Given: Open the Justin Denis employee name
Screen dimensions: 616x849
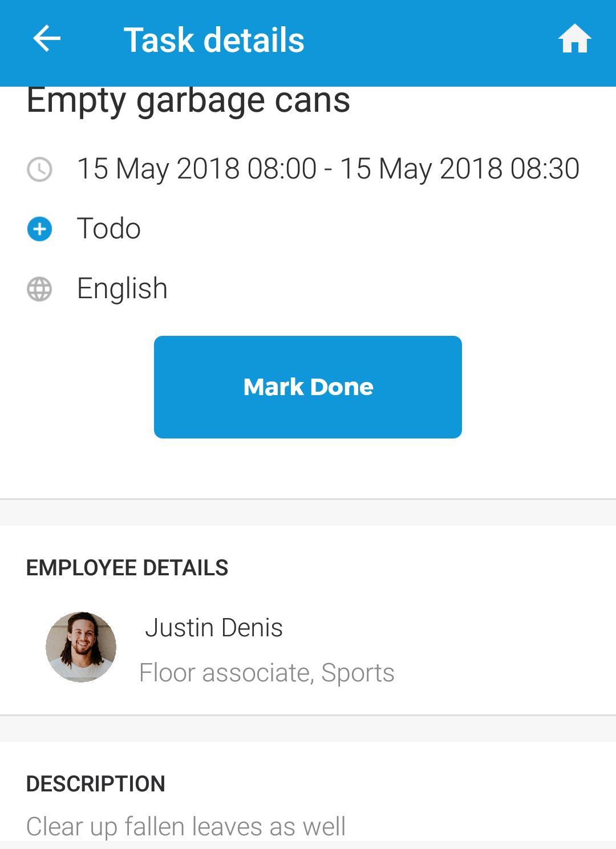Looking at the screenshot, I should pos(214,628).
